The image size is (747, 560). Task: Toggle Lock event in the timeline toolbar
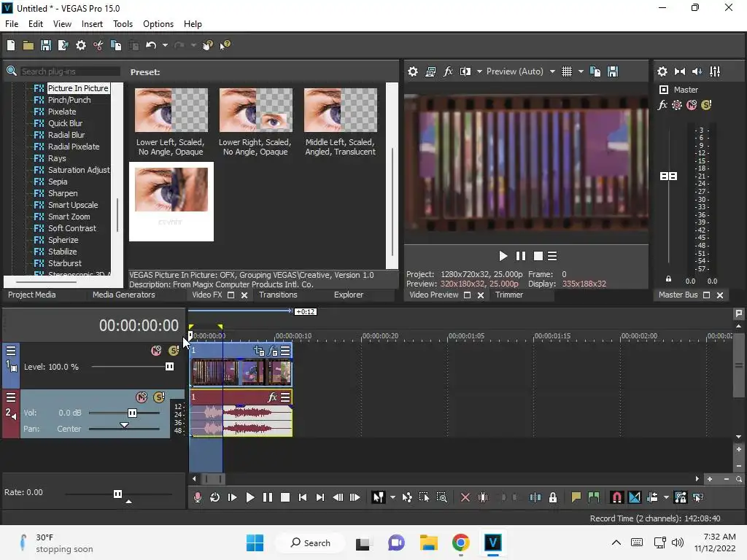[x=553, y=497]
